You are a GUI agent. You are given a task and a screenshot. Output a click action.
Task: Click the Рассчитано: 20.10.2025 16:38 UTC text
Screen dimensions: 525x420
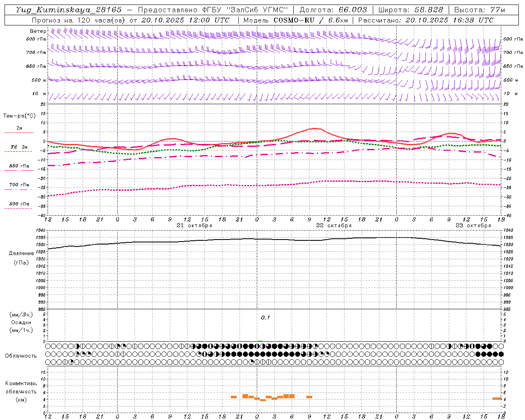click(426, 20)
